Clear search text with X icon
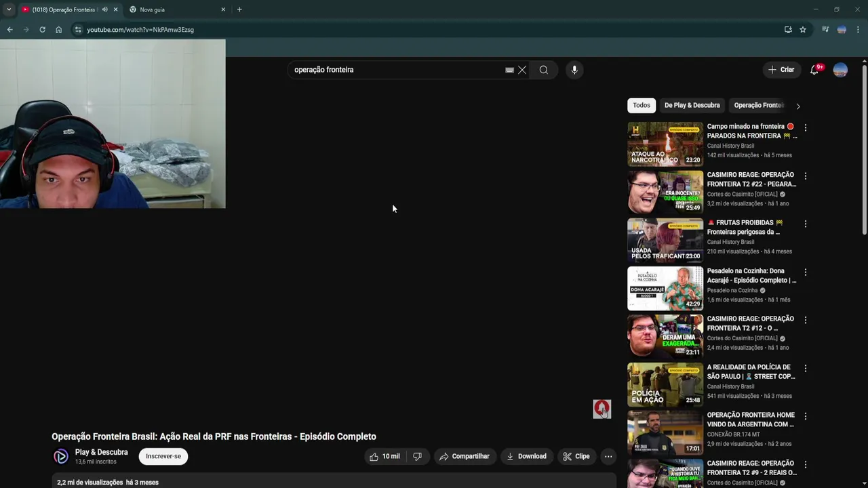The image size is (868, 488). (x=522, y=70)
